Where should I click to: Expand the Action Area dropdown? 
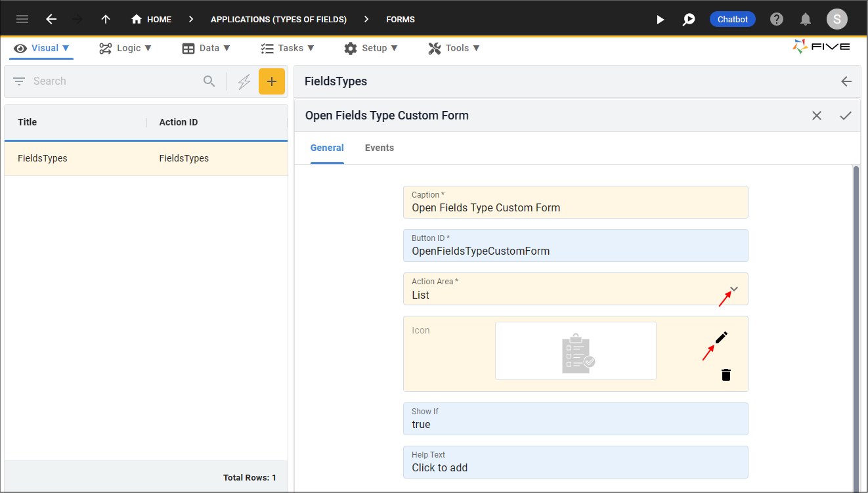[734, 289]
